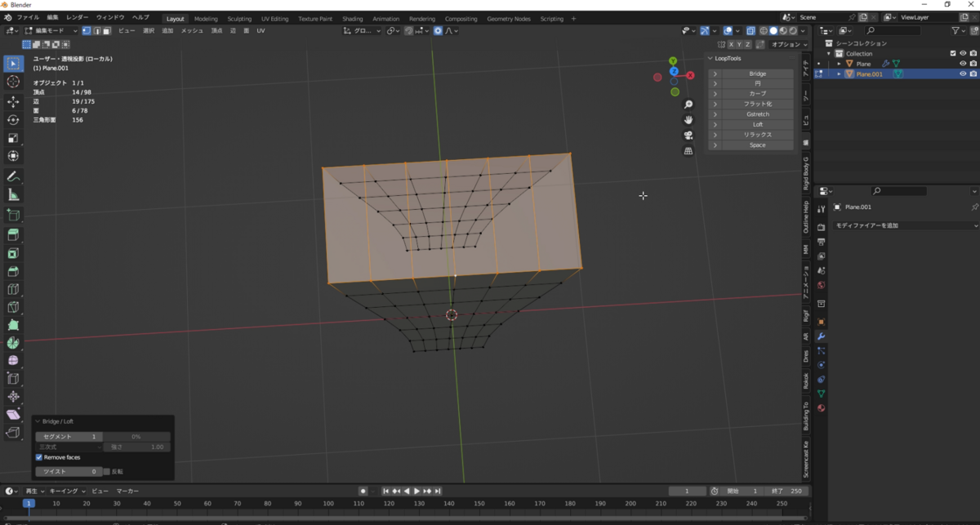
Task: Hide Plane.001 with its eye icon
Action: [962, 74]
